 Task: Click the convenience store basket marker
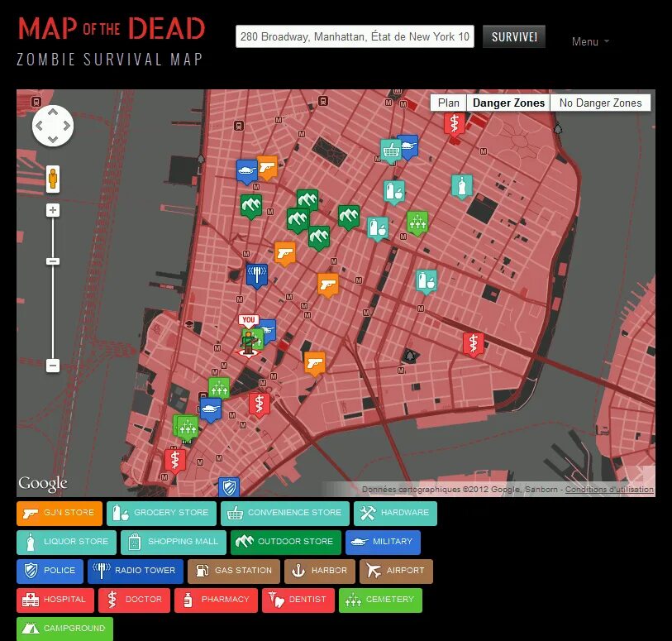pos(391,151)
